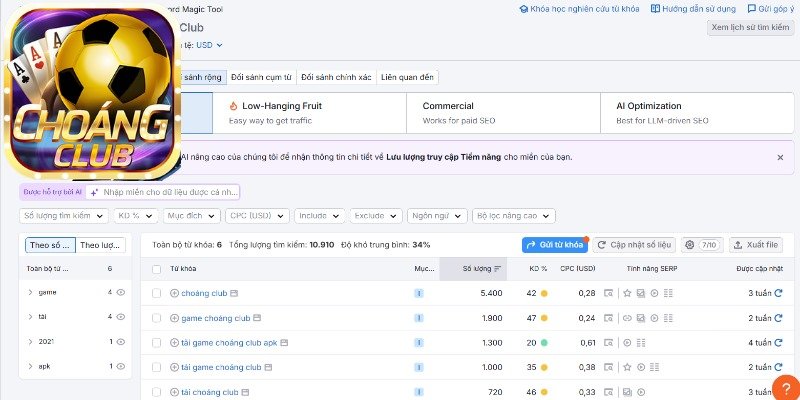
Task: Tick the select-all checkbox in the table header
Action: coord(156,269)
